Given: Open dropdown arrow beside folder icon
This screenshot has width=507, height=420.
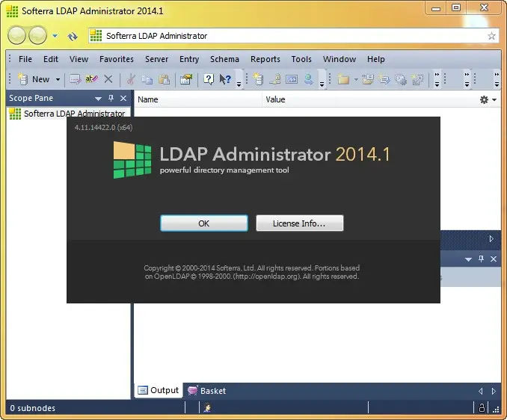Looking at the screenshot, I should [356, 79].
